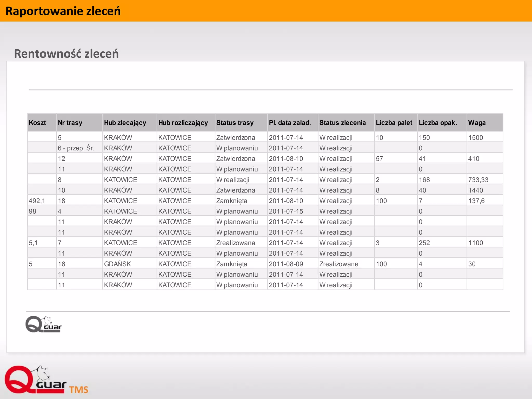
Task: Click Liczba opak. column header
Action: [x=438, y=123]
